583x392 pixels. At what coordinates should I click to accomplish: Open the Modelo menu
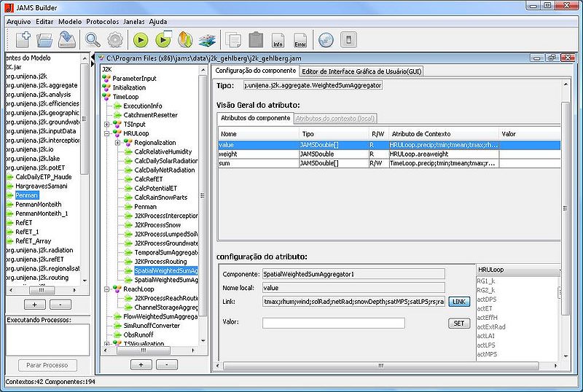[x=70, y=22]
